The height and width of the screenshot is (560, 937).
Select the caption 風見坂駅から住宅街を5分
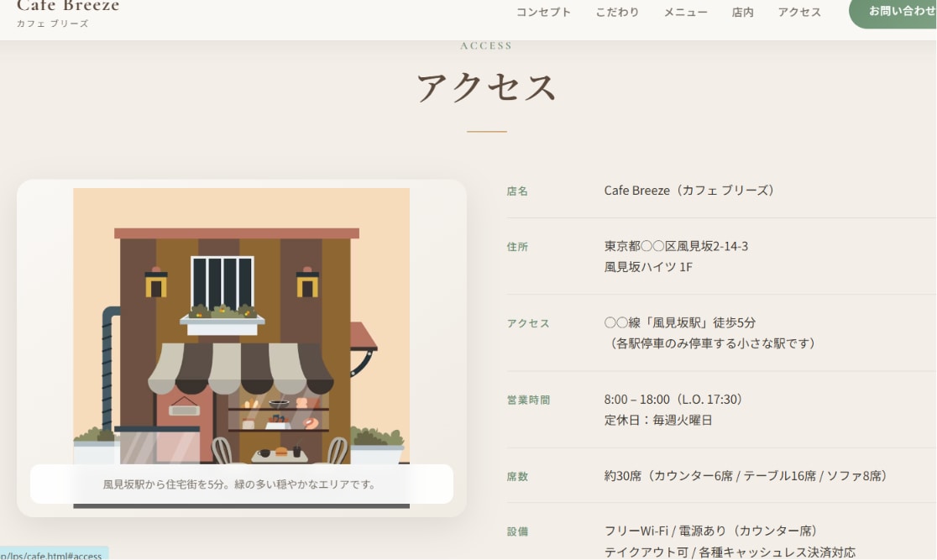pos(240,484)
